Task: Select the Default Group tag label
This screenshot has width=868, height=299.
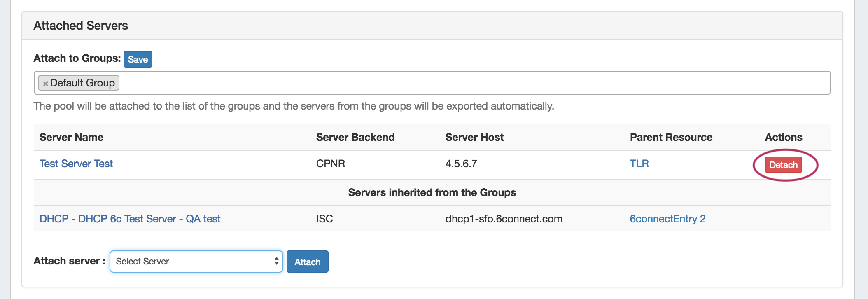Action: [x=82, y=83]
